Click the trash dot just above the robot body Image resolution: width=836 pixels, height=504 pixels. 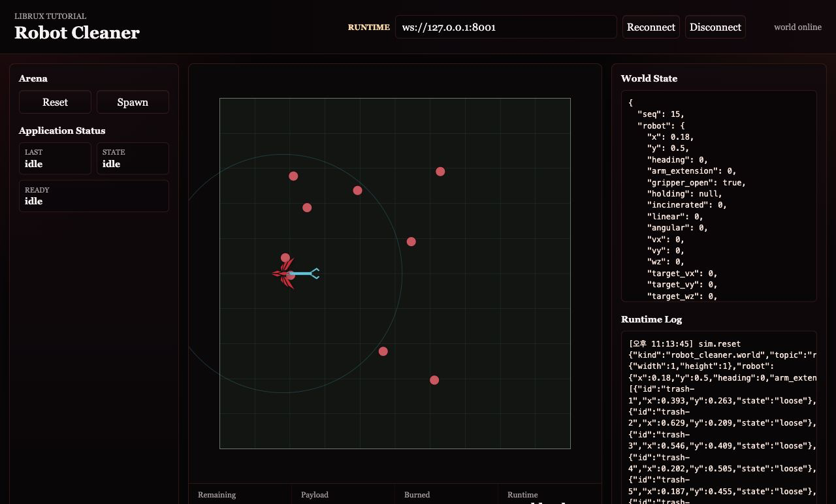(285, 258)
